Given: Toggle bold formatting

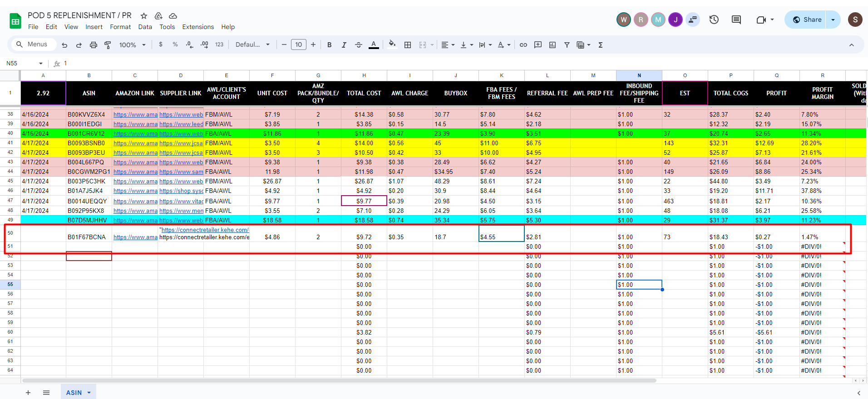Looking at the screenshot, I should pos(330,45).
